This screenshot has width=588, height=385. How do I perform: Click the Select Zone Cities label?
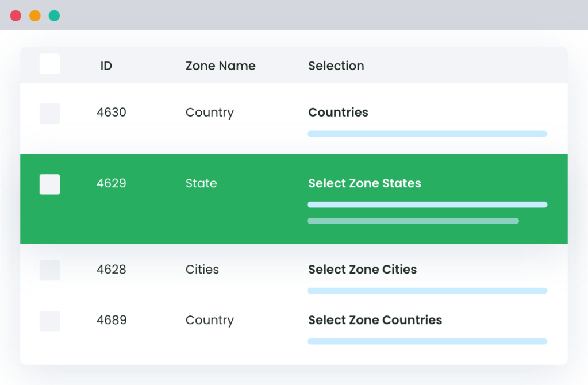[362, 269]
